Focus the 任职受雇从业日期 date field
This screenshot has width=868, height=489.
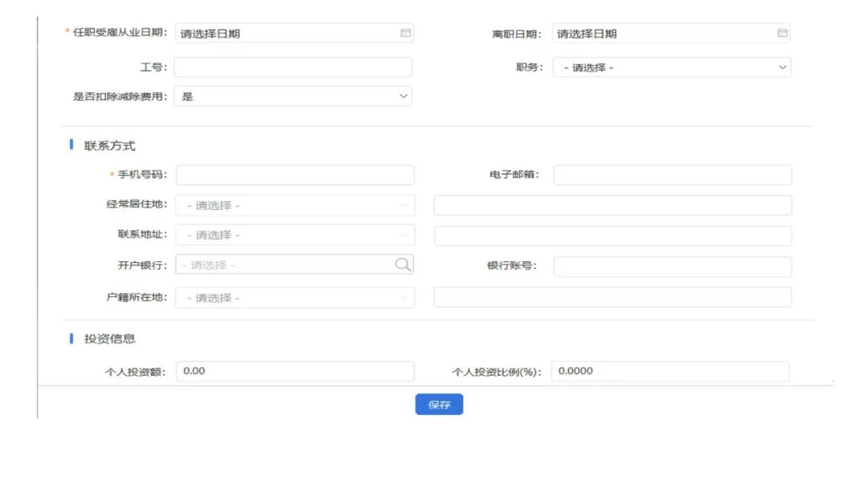(294, 33)
